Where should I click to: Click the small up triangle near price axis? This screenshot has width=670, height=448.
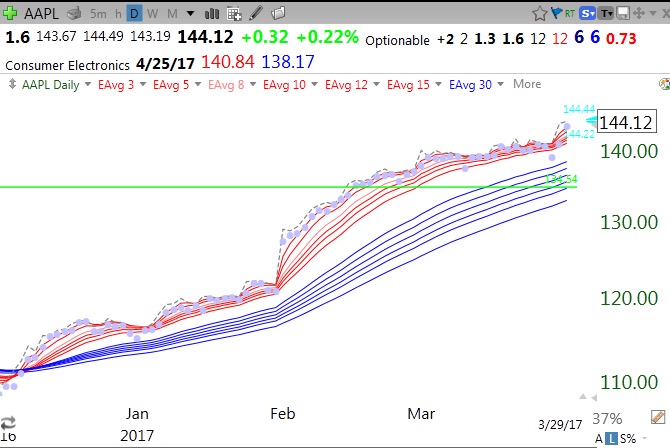pos(583,397)
